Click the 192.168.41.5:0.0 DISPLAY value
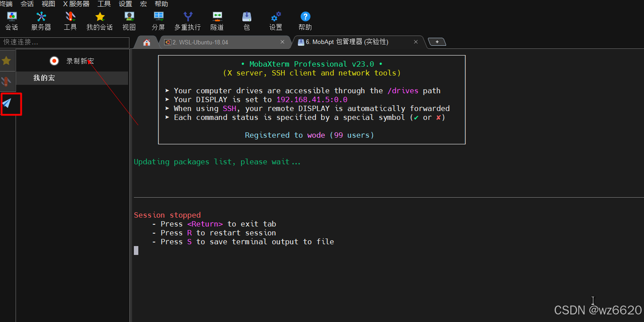 pyautogui.click(x=312, y=99)
